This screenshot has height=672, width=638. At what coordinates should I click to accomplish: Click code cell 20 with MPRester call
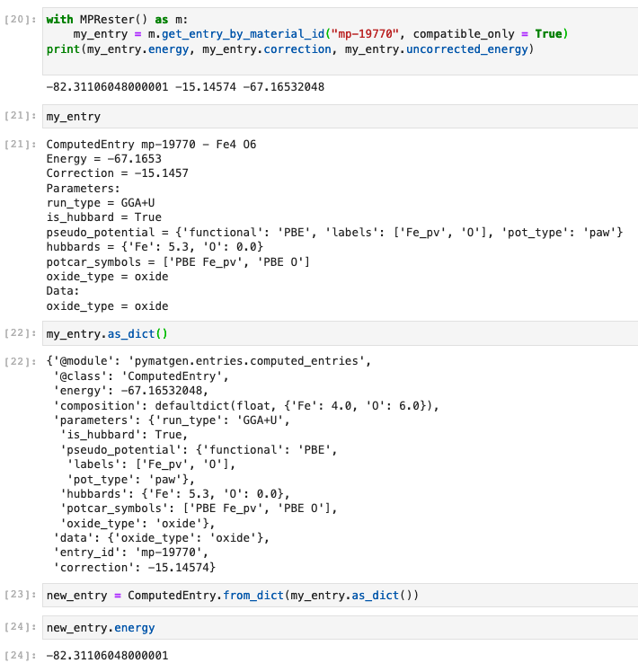[x=340, y=41]
